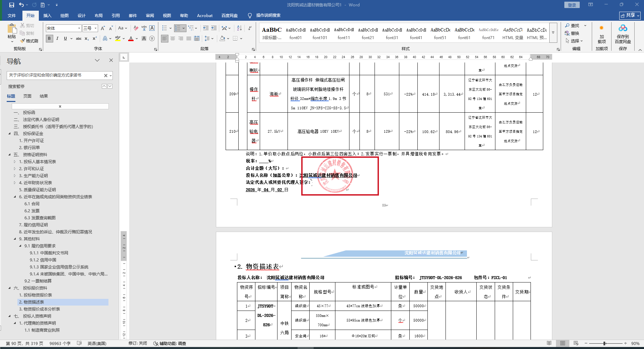The width and height of the screenshot is (644, 349).
Task: Close the 导航 navigation pane
Action: point(111,61)
